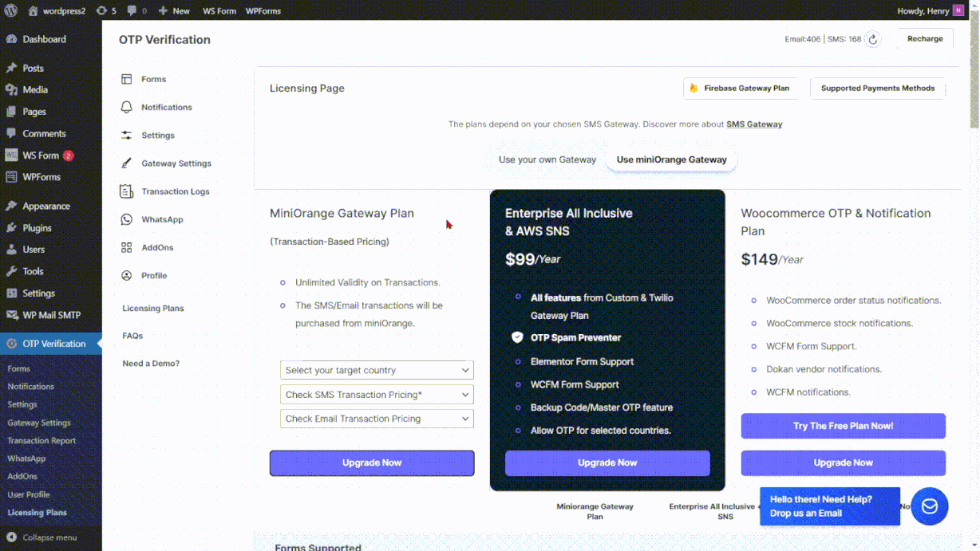Click Upgrade Now under Woocommerce plan
The width and height of the screenshot is (980, 551).
tap(844, 462)
